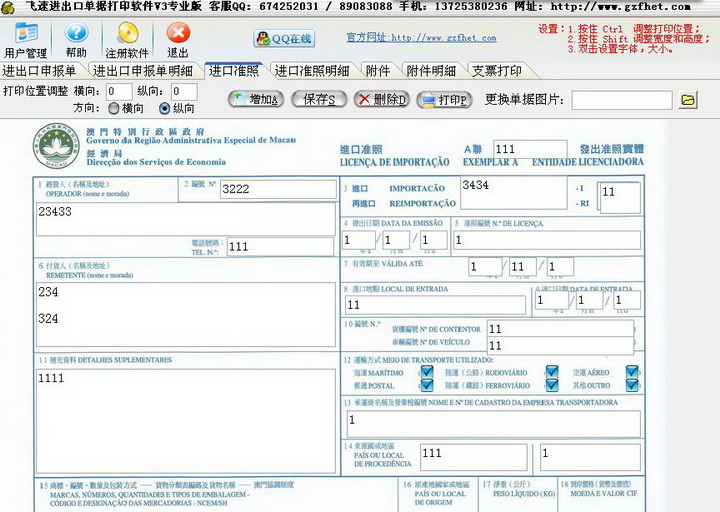Switch to 附件 tab
This screenshot has height=512, width=720.
click(x=377, y=71)
